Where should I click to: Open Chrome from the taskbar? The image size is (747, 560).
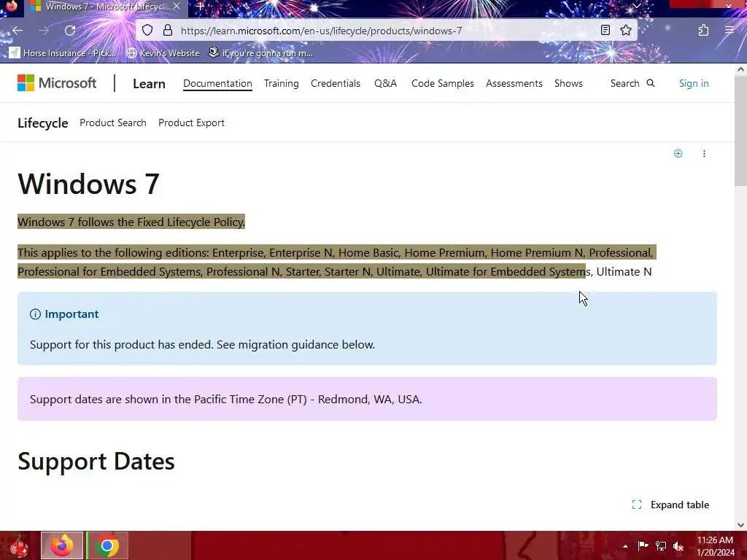tap(107, 545)
